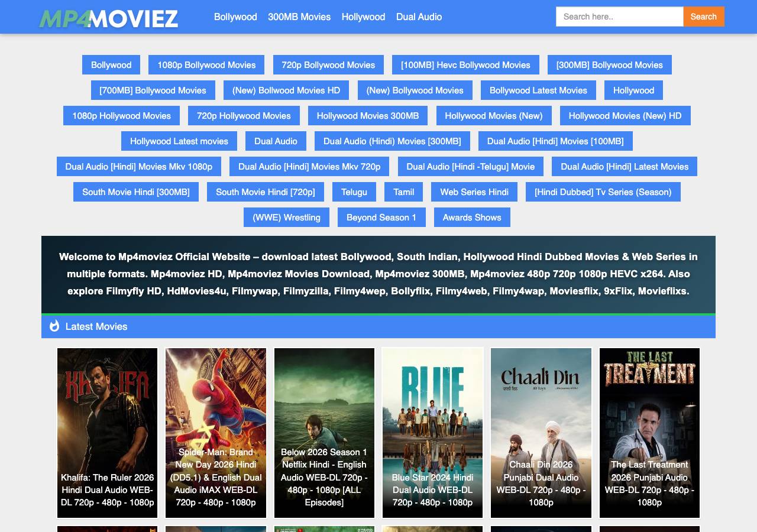Open (WWE) Wrestling category
The image size is (757, 532).
click(x=286, y=218)
